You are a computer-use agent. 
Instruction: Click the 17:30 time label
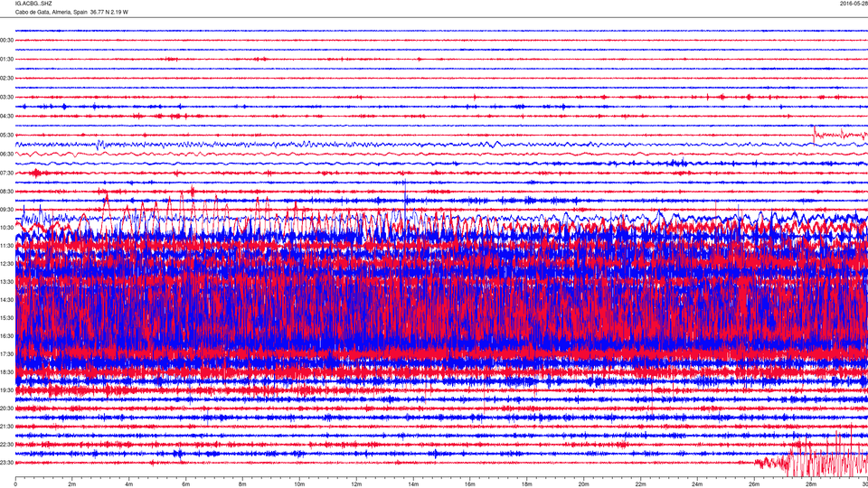pyautogui.click(x=6, y=354)
